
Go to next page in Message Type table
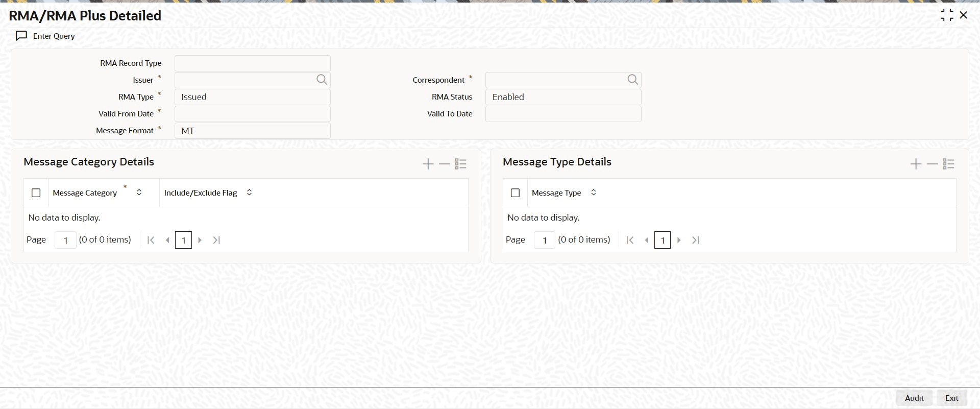pos(679,240)
